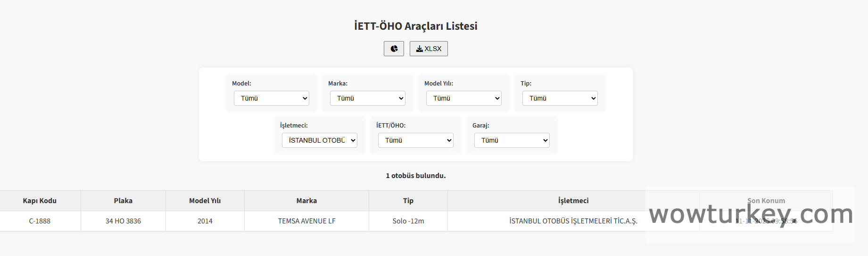Click the Son Konum column header
Image resolution: width=868 pixels, height=256 pixels.
[766, 201]
